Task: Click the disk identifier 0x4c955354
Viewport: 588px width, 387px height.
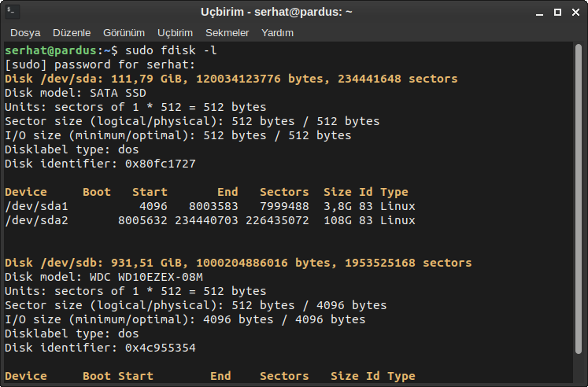Action: tap(160, 348)
